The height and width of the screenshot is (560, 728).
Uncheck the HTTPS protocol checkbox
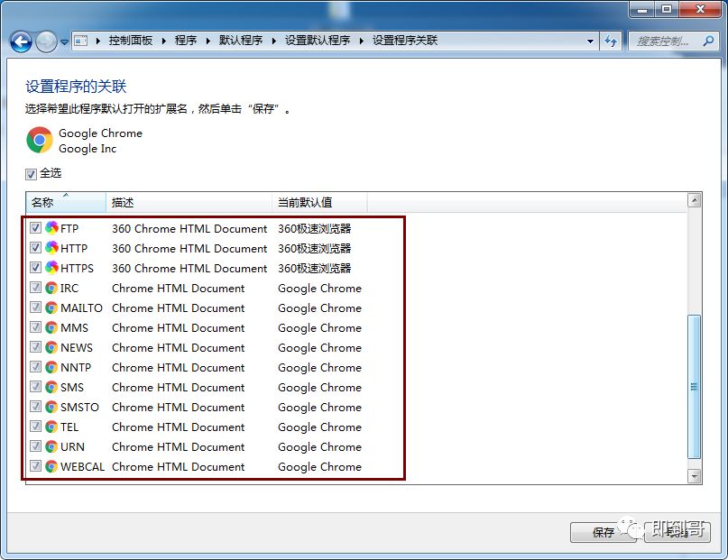35,267
